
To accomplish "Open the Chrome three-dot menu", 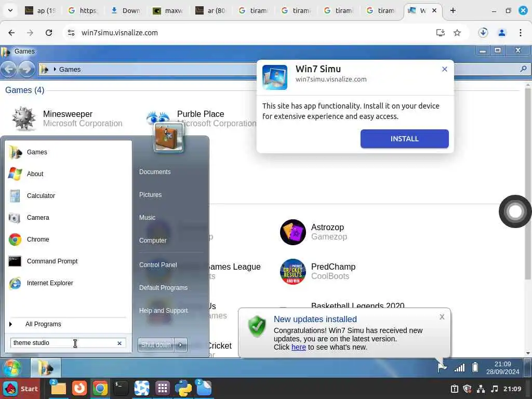I will [521, 33].
